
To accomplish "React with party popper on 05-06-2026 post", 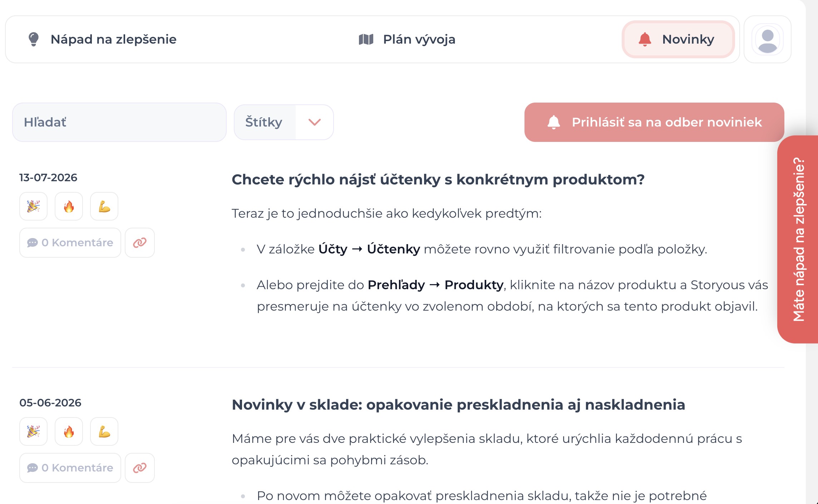I will click(33, 431).
